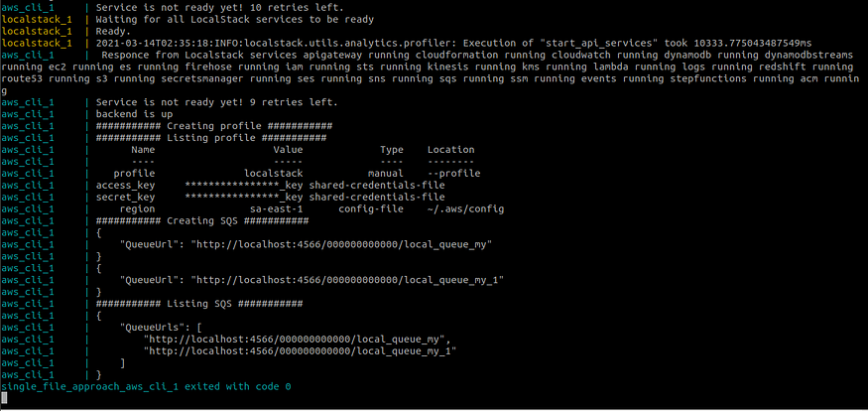The image size is (868, 411).
Task: Click the "profile" row name in the table
Action: (x=134, y=174)
